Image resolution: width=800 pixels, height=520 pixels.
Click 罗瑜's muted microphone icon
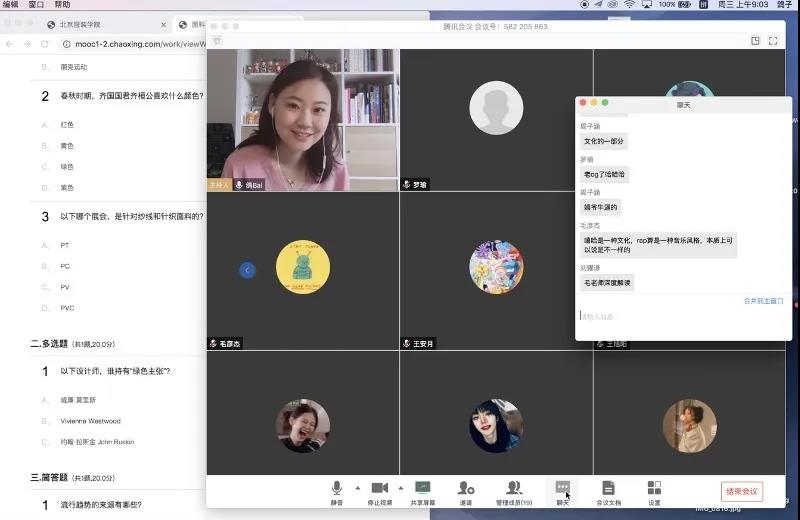pyautogui.click(x=407, y=185)
